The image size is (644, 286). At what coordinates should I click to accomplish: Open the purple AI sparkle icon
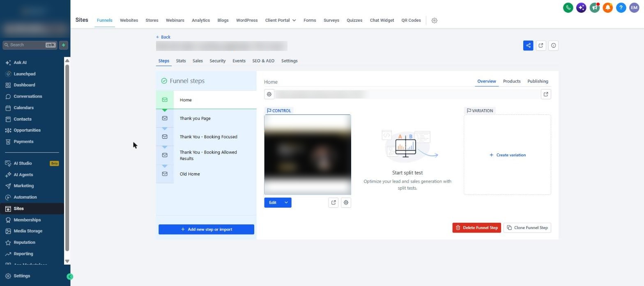coord(581,7)
